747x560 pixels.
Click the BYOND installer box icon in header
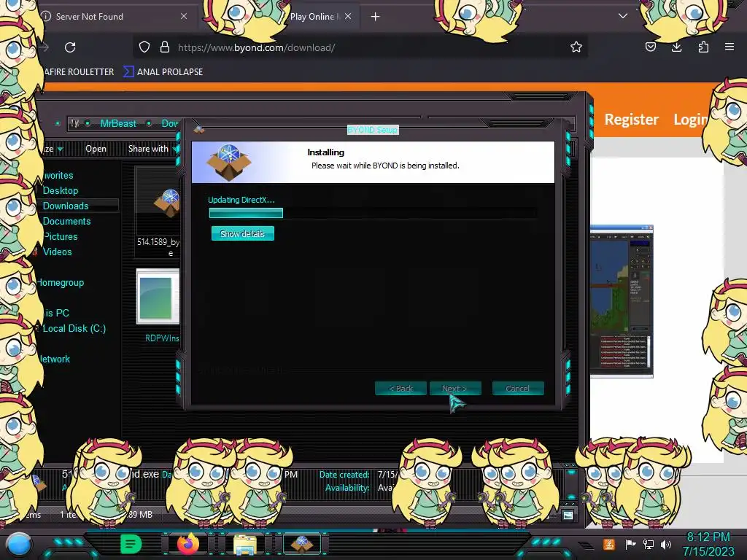coord(228,163)
